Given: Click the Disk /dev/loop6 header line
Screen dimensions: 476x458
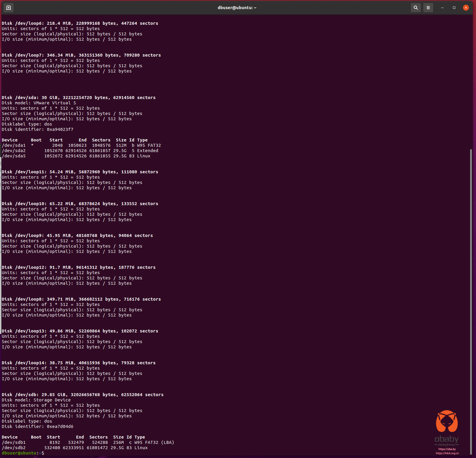Looking at the screenshot, I should click(x=80, y=23).
